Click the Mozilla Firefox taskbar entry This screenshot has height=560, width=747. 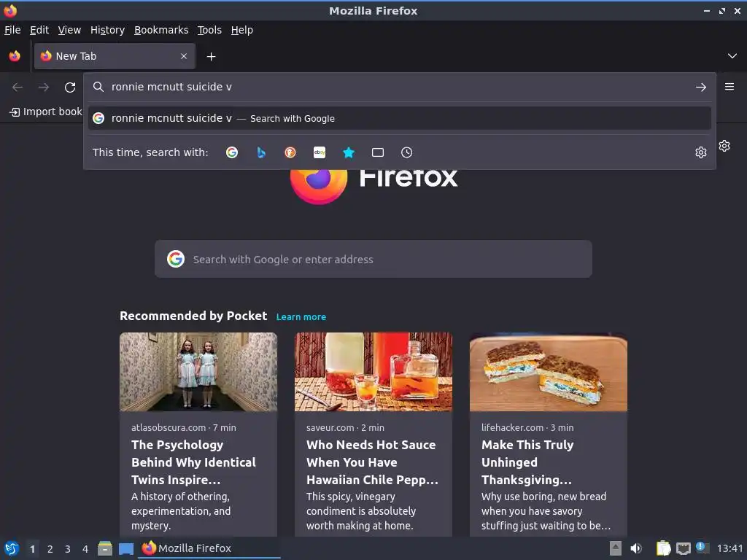(x=209, y=548)
